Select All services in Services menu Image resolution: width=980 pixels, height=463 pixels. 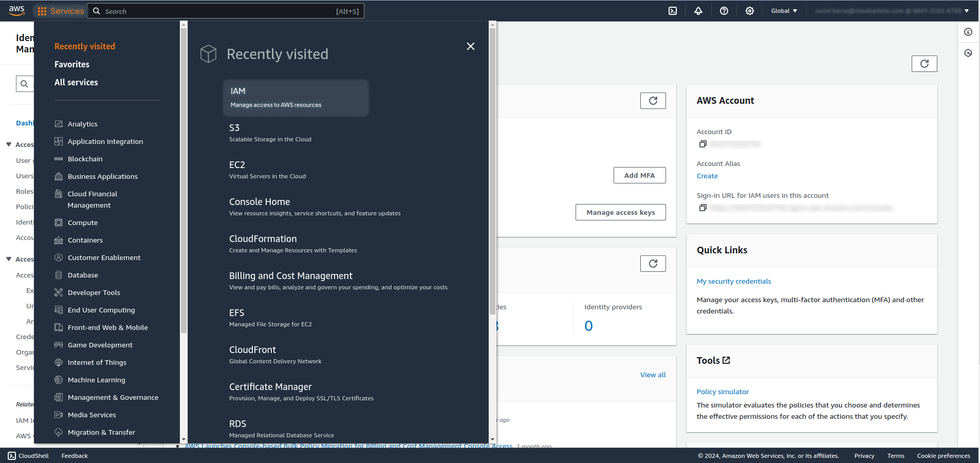76,82
